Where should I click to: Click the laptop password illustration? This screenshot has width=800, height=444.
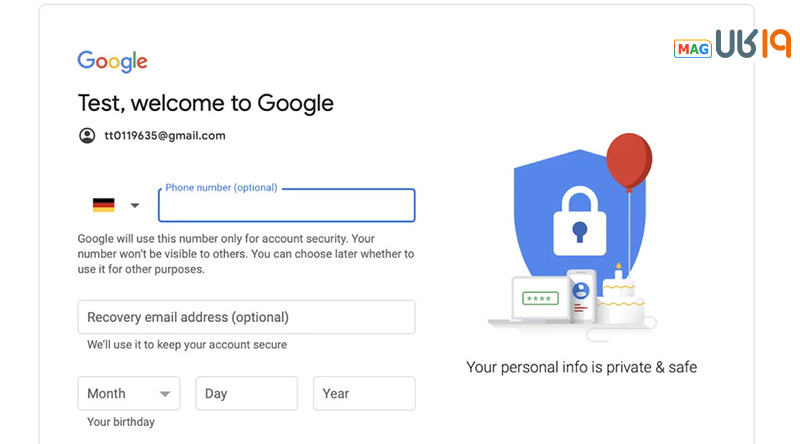tap(538, 298)
